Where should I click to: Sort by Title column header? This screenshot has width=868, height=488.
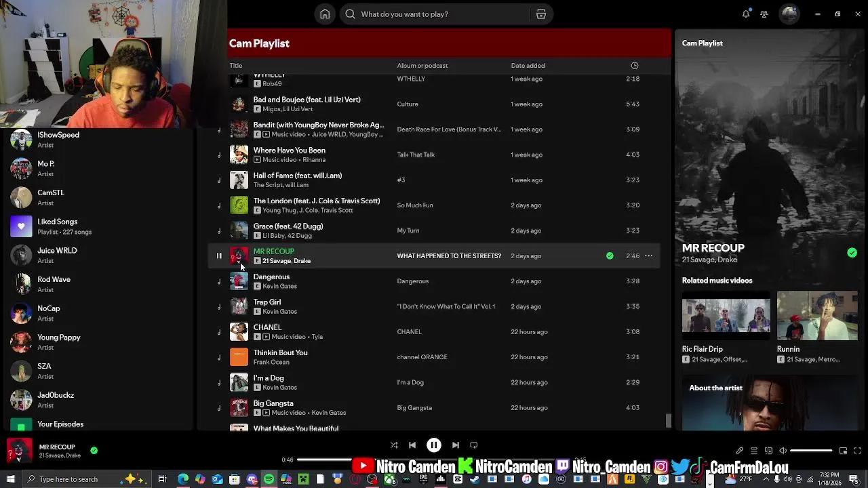pyautogui.click(x=236, y=66)
